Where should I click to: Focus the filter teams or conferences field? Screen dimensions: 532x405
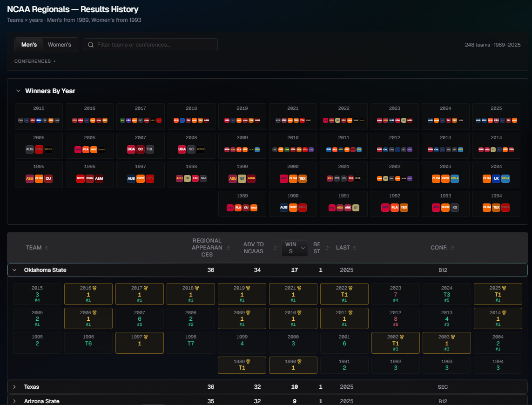tap(151, 45)
